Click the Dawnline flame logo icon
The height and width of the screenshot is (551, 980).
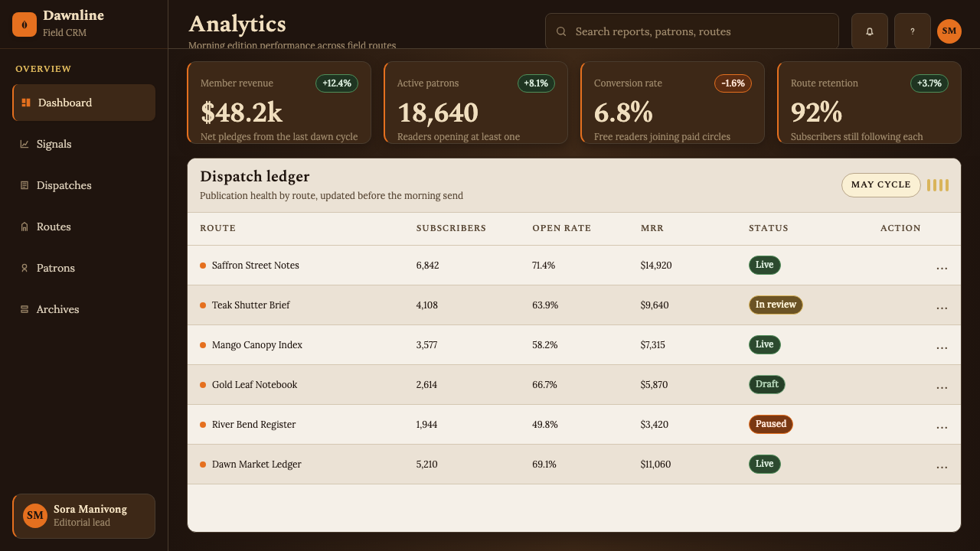(x=24, y=24)
